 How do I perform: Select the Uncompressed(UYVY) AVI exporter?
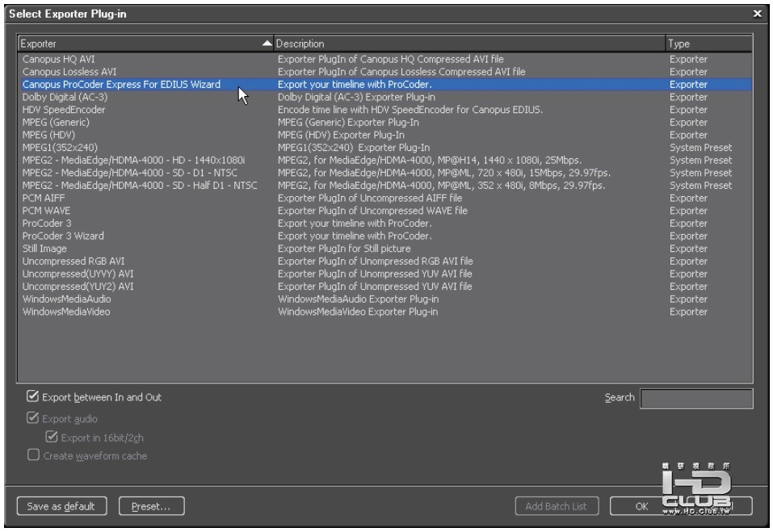[x=384, y=274]
